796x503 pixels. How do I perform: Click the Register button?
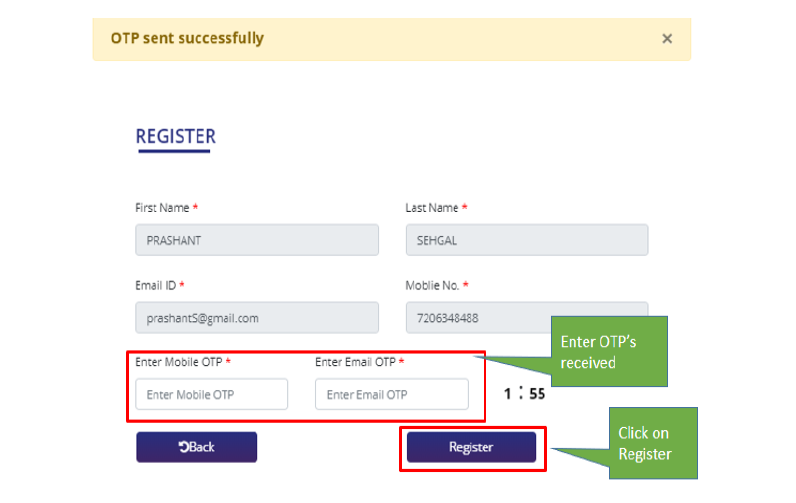(x=471, y=447)
